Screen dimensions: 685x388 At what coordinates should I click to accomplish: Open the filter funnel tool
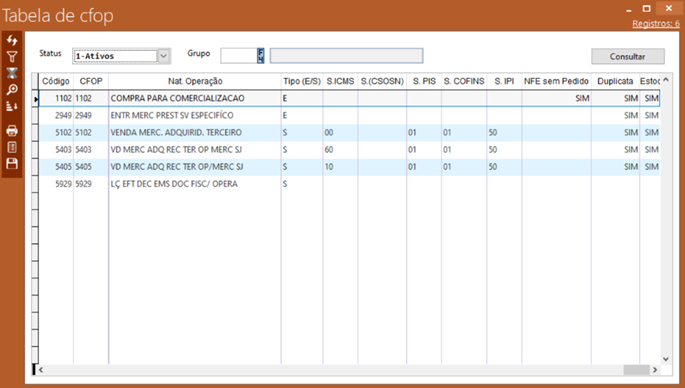coord(12,57)
